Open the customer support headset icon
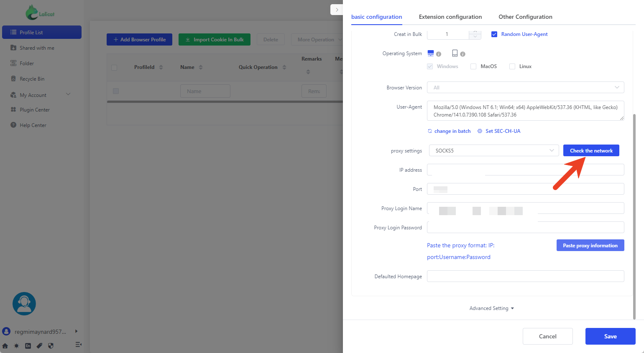 (x=24, y=304)
